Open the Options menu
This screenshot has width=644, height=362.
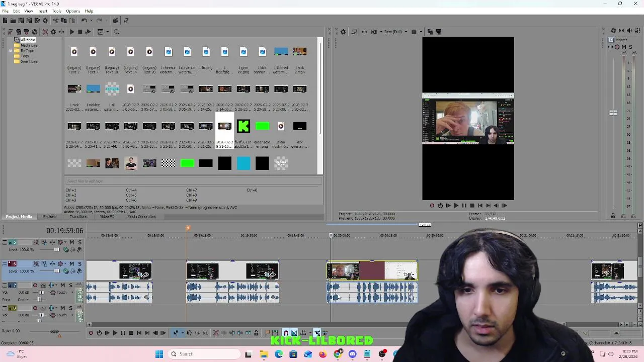[x=73, y=11]
